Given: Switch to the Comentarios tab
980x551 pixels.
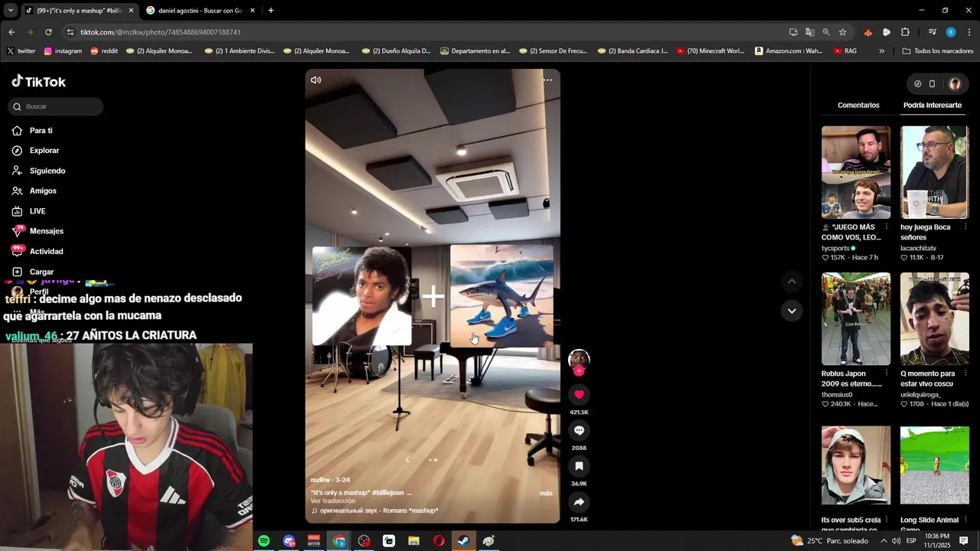Looking at the screenshot, I should tap(858, 105).
